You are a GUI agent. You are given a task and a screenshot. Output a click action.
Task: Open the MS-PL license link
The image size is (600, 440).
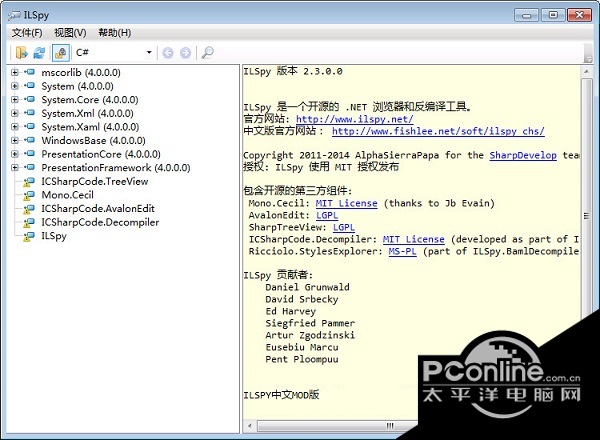click(x=403, y=251)
